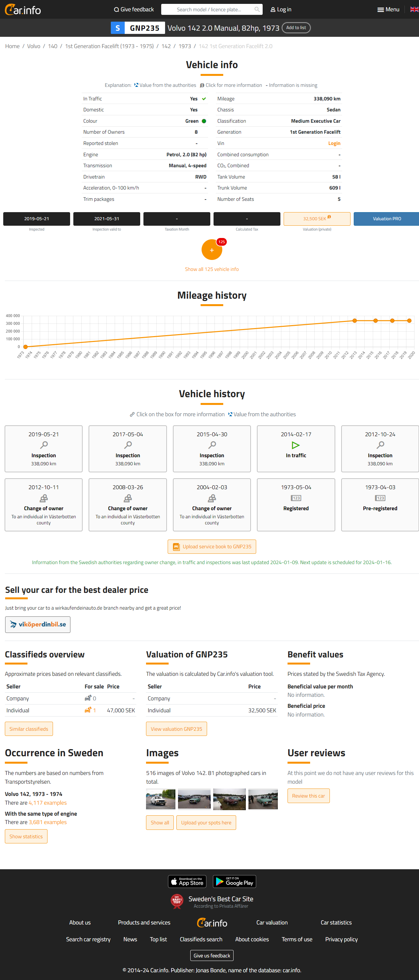Viewport: 419px width, 980px height.
Task: Click the Volvo breadcrumb link
Action: click(34, 46)
